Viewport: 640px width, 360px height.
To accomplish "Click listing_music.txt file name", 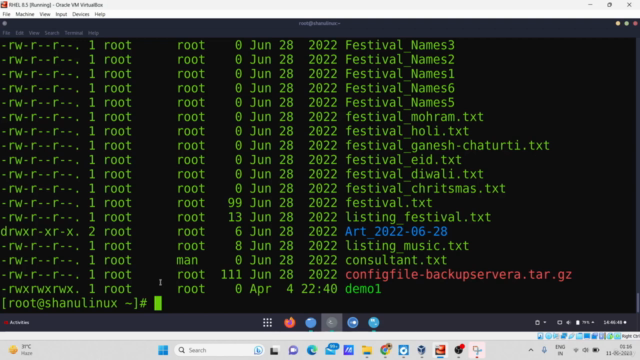I will pos(407,246).
